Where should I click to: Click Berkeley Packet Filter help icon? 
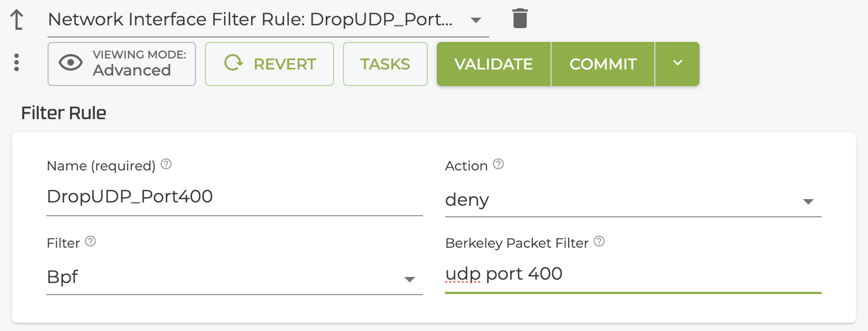(x=599, y=242)
